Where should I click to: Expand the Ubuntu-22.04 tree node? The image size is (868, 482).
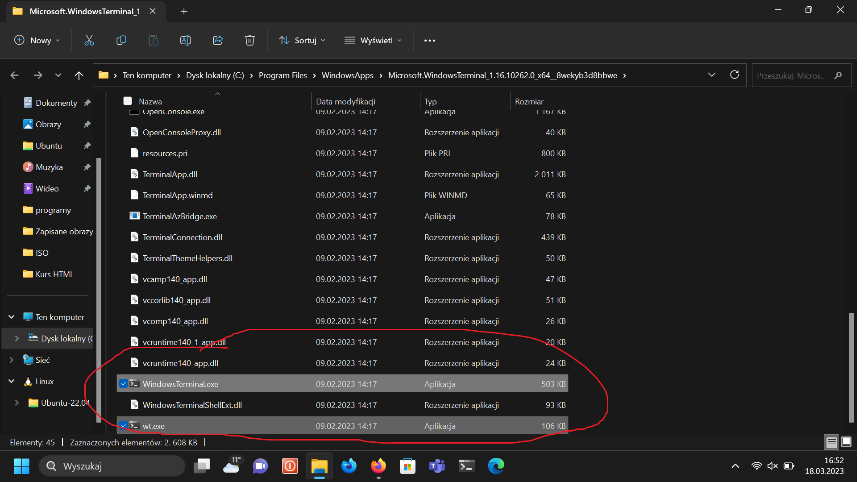click(x=17, y=403)
